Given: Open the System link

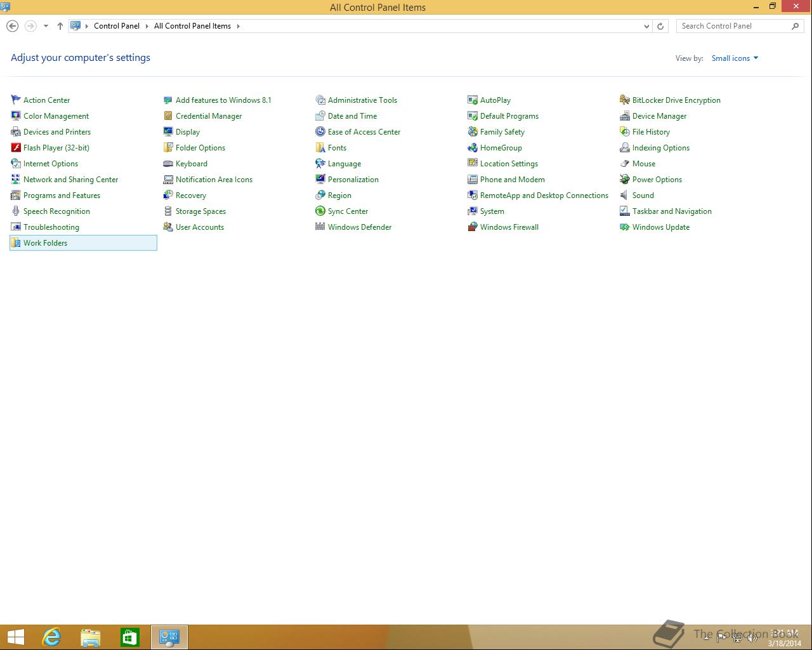Looking at the screenshot, I should coord(492,211).
